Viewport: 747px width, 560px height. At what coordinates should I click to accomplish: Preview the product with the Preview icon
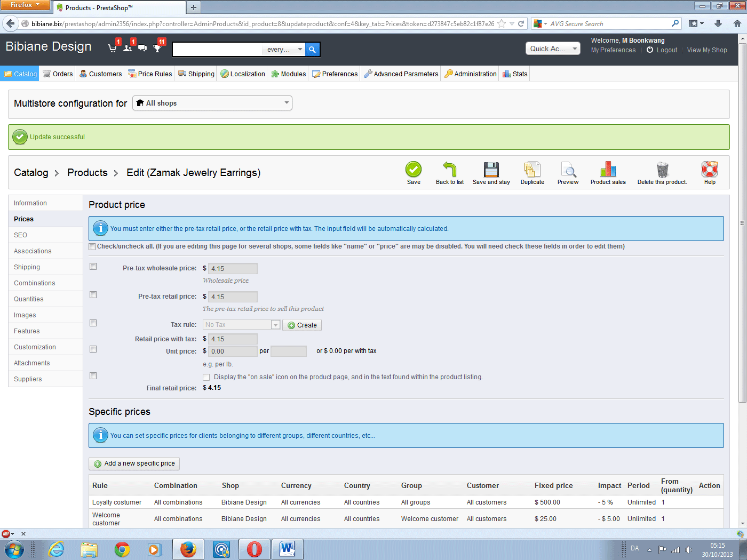point(568,170)
